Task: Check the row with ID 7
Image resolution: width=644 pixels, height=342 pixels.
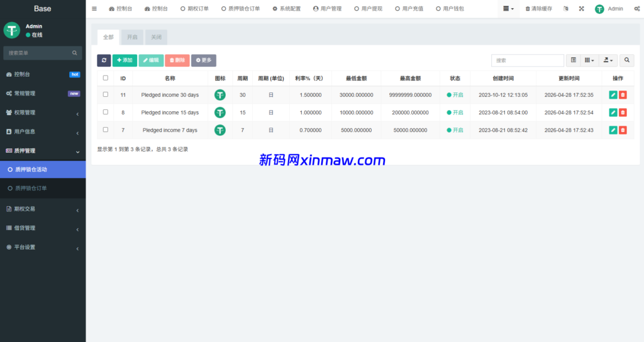Action: point(106,130)
